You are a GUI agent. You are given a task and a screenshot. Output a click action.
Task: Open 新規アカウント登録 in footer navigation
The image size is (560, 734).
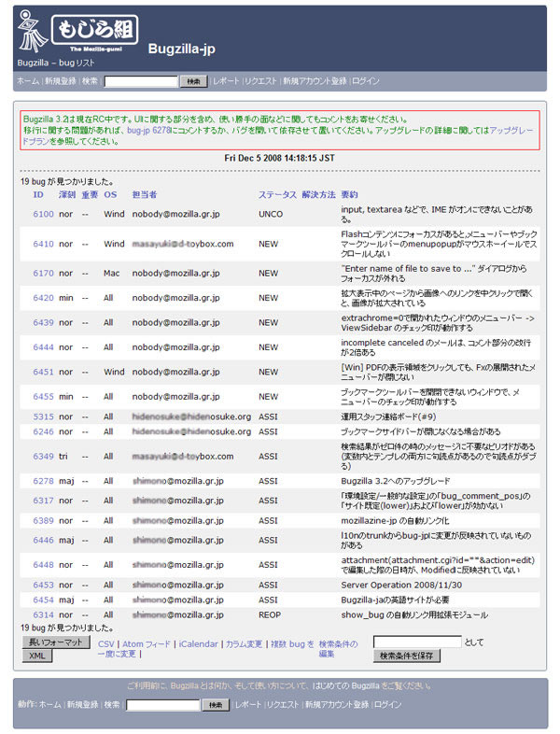tap(337, 704)
